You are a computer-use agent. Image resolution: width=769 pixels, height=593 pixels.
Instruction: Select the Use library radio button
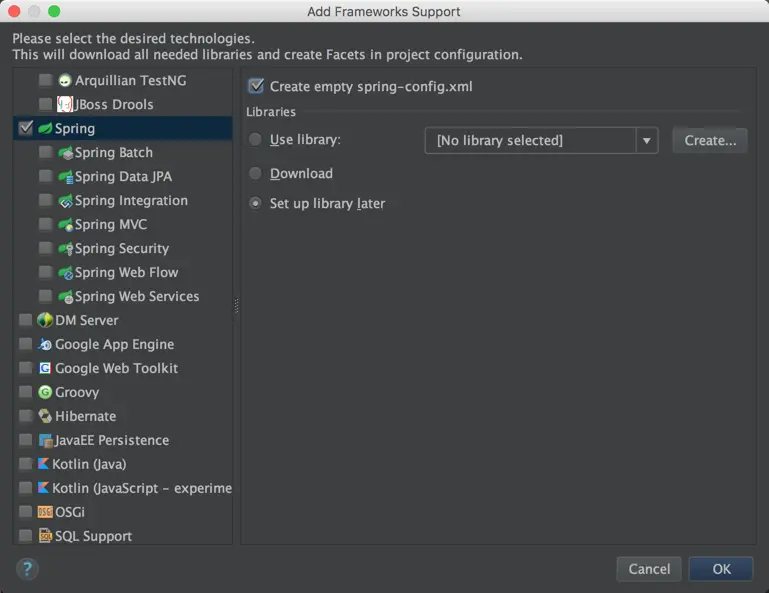[255, 139]
